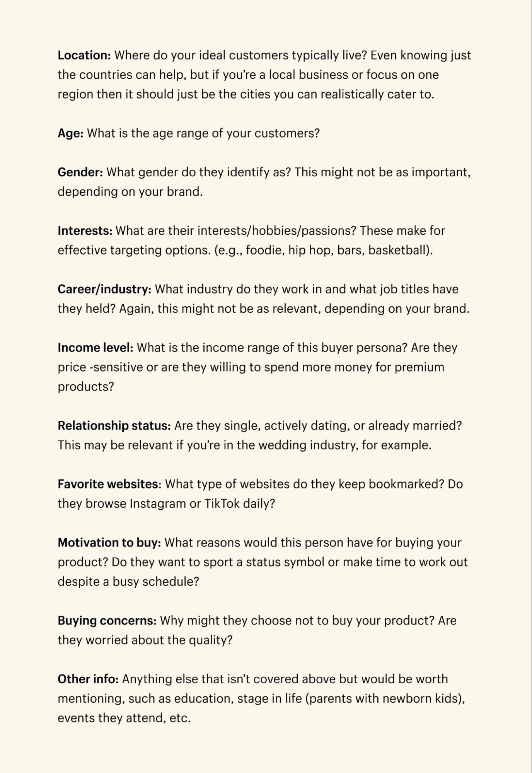
Task: Click the bold "Age:" label
Action: click(70, 133)
